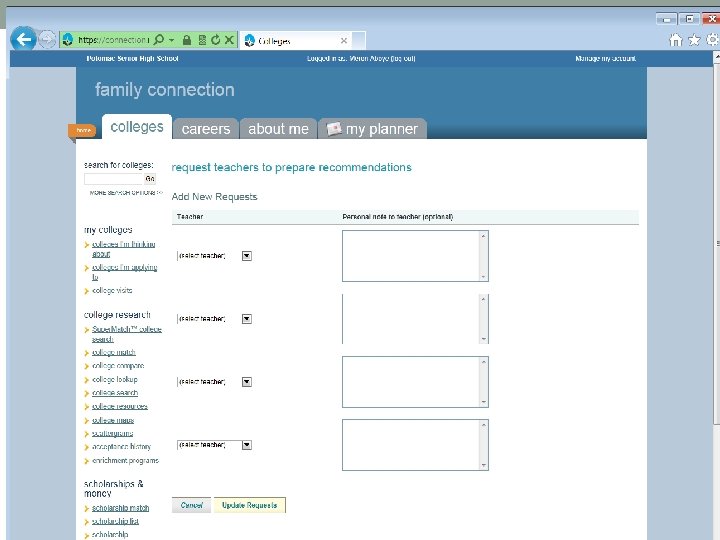Click the address bar search magnifier icon
Screen dimensions: 720x540
coord(159,40)
